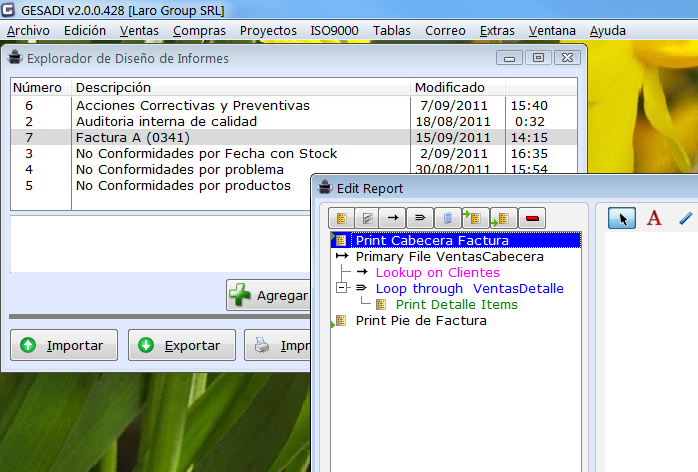The width and height of the screenshot is (698, 472).
Task: Select Primary File VentasCabecera tree item
Action: [450, 256]
